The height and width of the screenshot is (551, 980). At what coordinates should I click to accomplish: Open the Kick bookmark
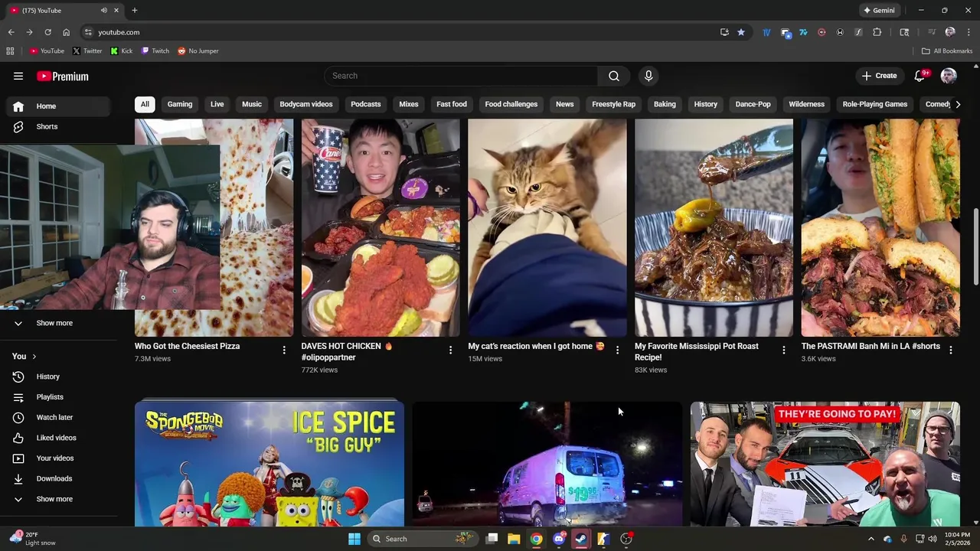(x=121, y=51)
